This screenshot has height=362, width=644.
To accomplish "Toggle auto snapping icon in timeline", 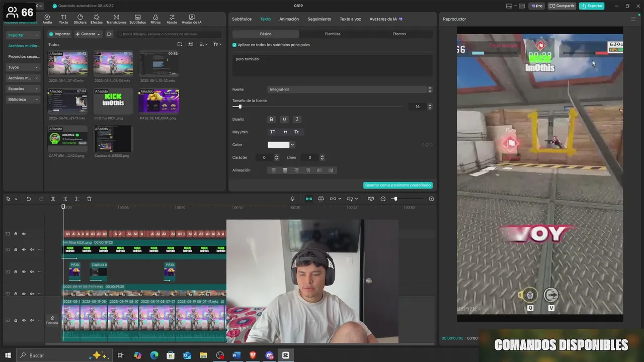I will coord(321,199).
